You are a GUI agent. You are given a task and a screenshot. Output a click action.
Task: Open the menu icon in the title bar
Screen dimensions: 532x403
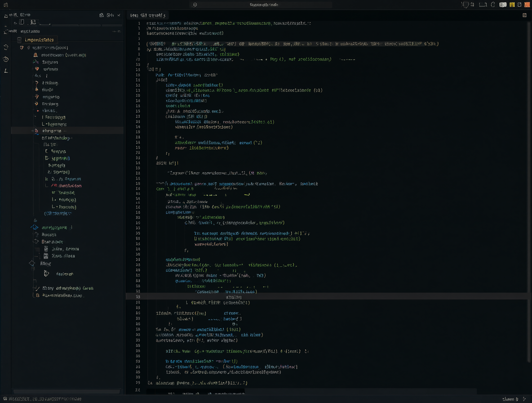point(6,5)
